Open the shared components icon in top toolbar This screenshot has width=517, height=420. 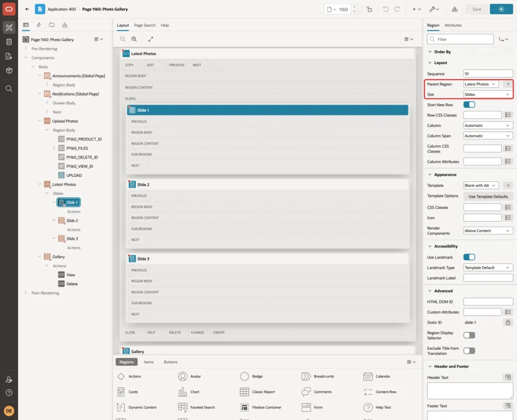point(455,9)
